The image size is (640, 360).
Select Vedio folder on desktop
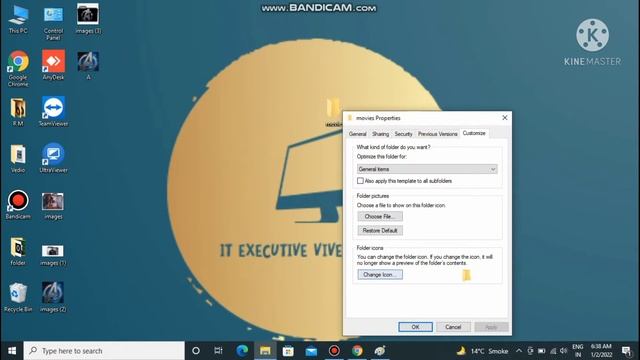[x=18, y=158]
